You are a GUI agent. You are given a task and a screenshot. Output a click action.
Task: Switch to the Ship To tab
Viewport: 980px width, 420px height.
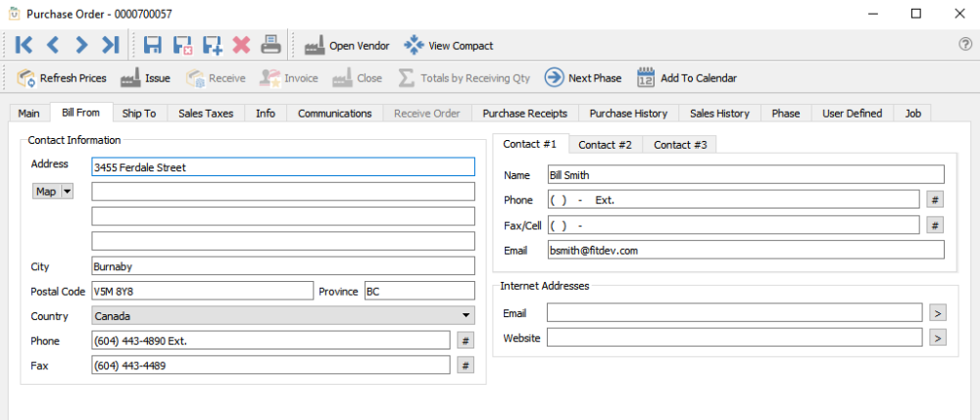(x=139, y=114)
